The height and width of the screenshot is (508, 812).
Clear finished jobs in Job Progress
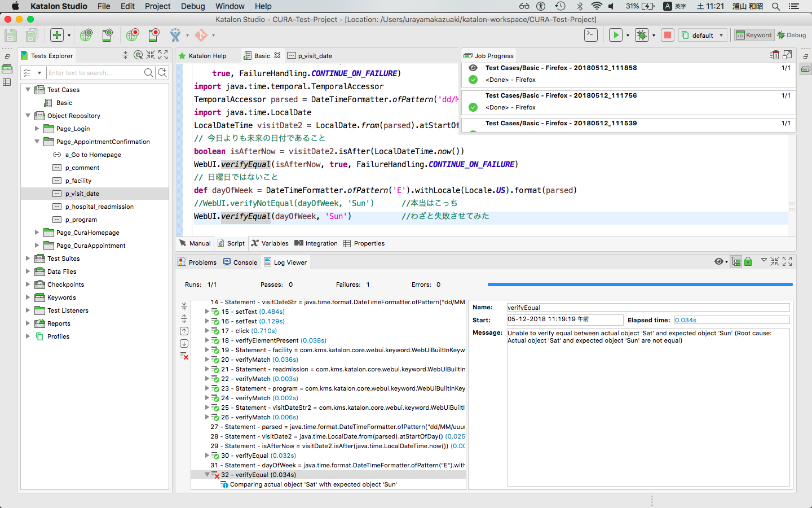775,55
